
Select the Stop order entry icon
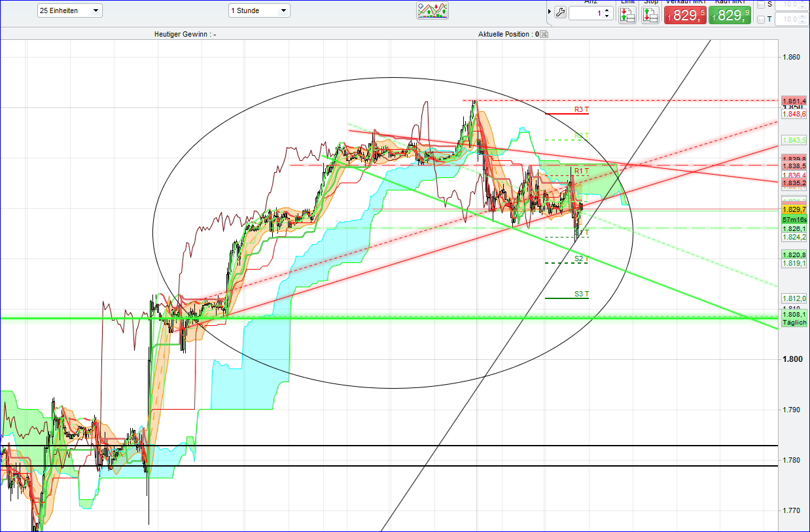coord(649,14)
